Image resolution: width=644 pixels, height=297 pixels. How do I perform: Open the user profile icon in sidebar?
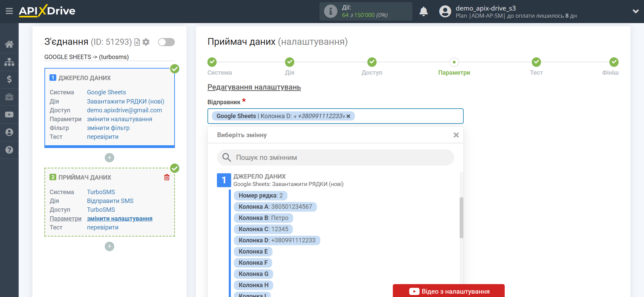click(x=9, y=132)
